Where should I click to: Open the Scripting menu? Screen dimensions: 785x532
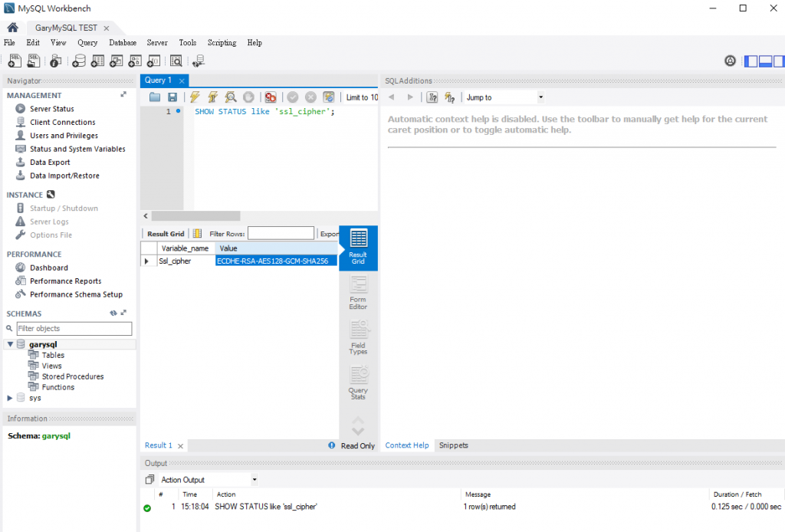pyautogui.click(x=222, y=42)
